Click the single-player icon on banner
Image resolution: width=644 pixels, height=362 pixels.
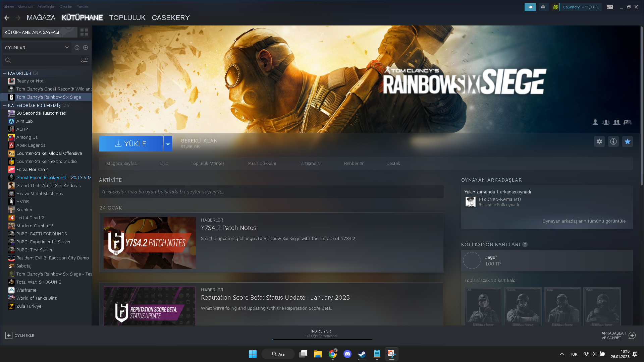595,122
